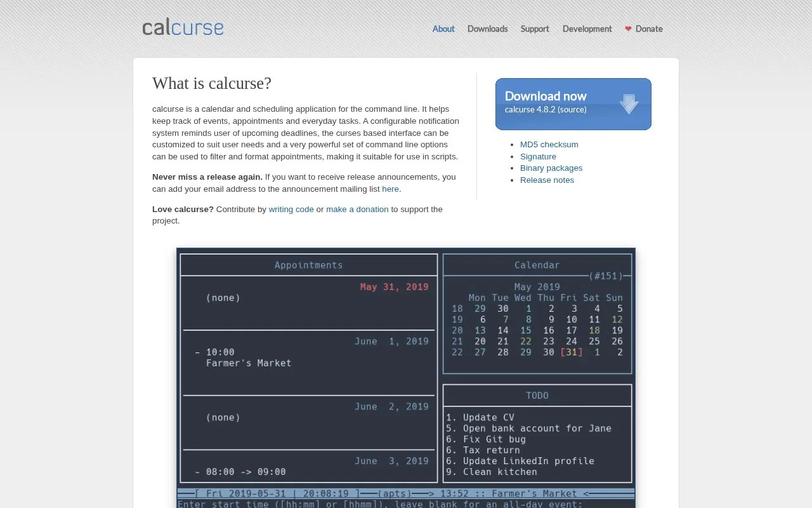Click the 'calcurse 4.8.2 (source)' text

546,109
